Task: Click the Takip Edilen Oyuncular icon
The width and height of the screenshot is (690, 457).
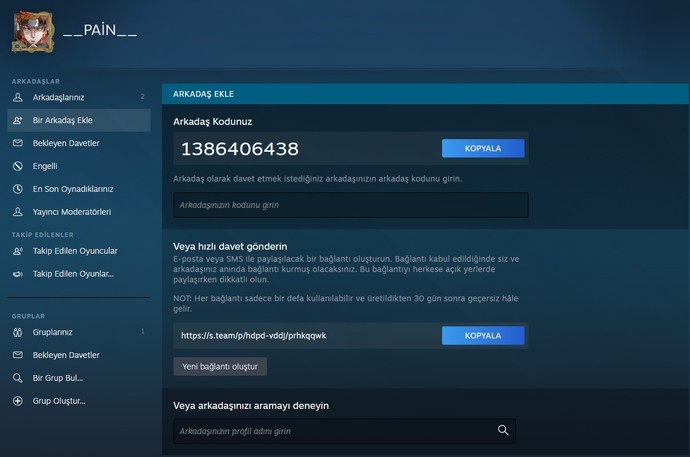Action: point(18,251)
